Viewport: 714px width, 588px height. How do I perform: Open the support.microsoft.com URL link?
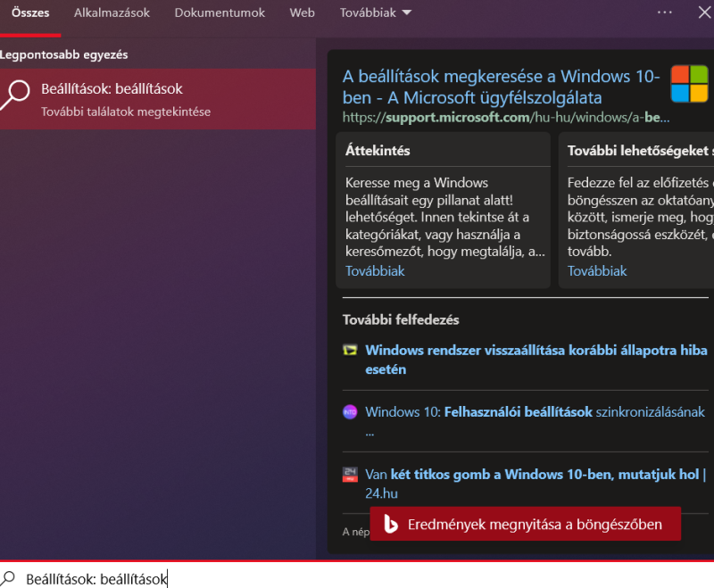(x=505, y=118)
